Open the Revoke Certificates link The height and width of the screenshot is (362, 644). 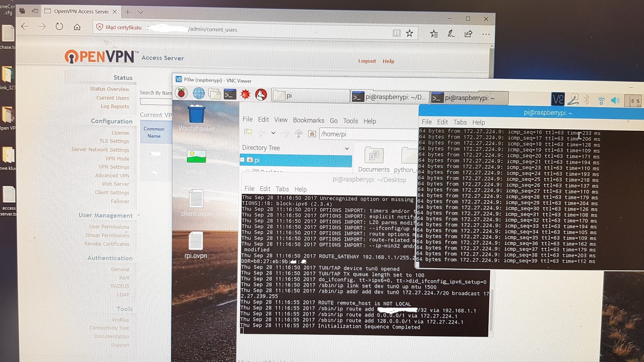(107, 244)
